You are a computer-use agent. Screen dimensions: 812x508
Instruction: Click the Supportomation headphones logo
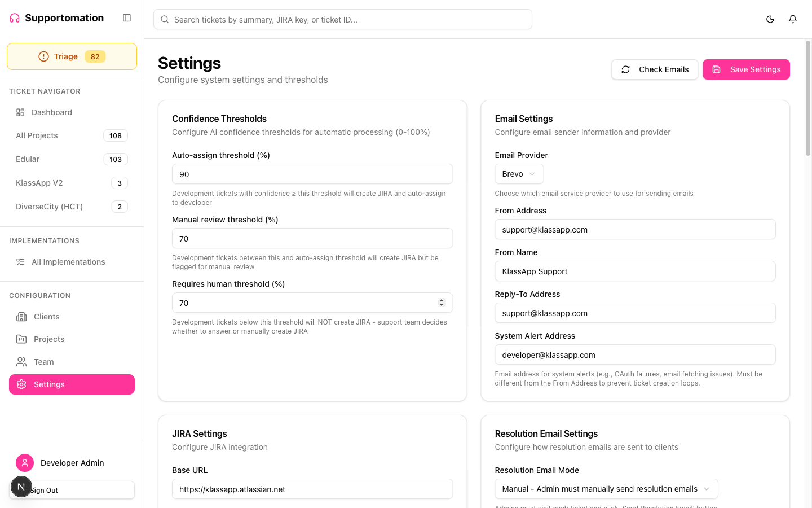pos(14,17)
